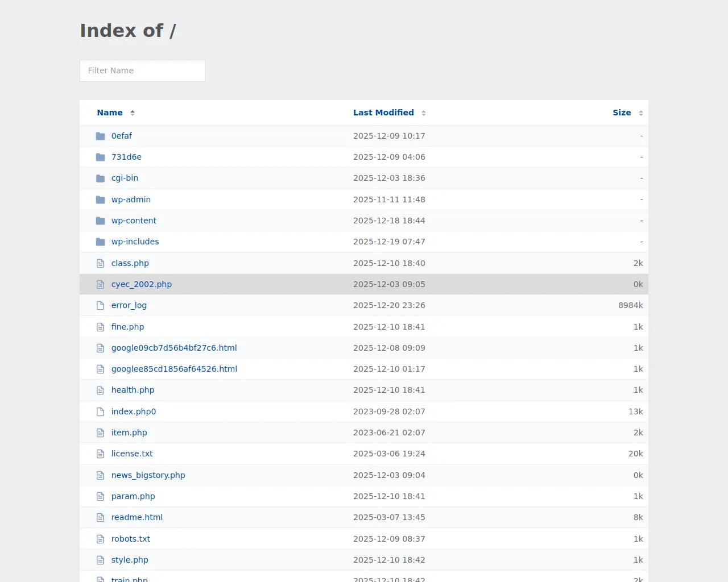Click the file icon next to index.php0

tap(101, 411)
